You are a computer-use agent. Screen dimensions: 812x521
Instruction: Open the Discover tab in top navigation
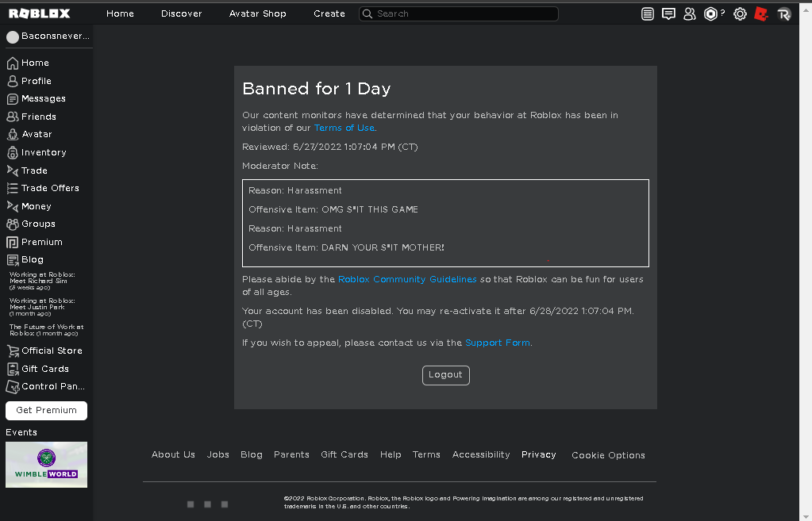tap(181, 14)
